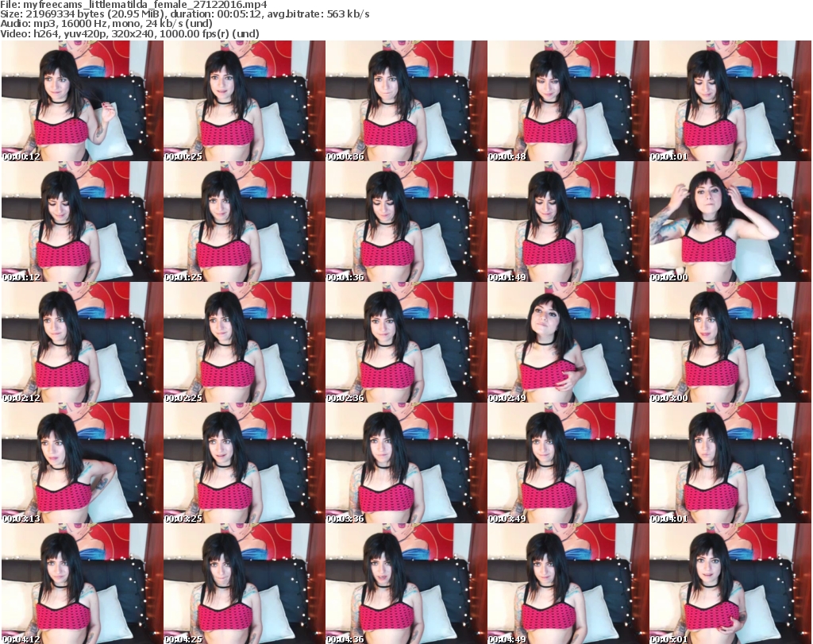Select the thumbnail timestamped 00:05:01
Screen dimensions: 813x644
(730, 584)
